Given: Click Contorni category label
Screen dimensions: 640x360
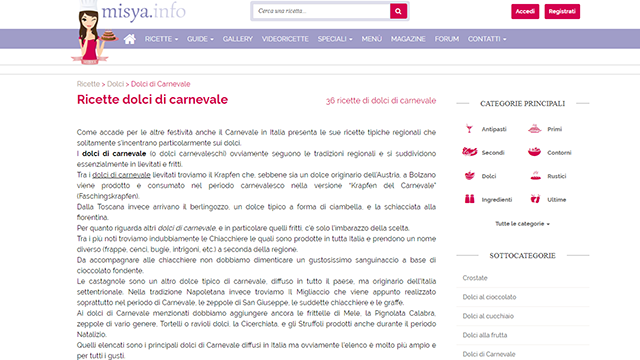Looking at the screenshot, I should coord(559,153).
